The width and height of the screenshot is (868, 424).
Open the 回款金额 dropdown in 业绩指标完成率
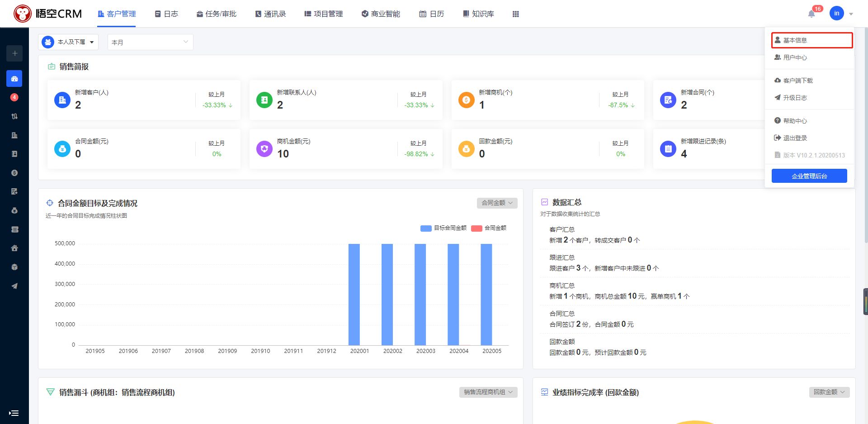click(x=829, y=392)
